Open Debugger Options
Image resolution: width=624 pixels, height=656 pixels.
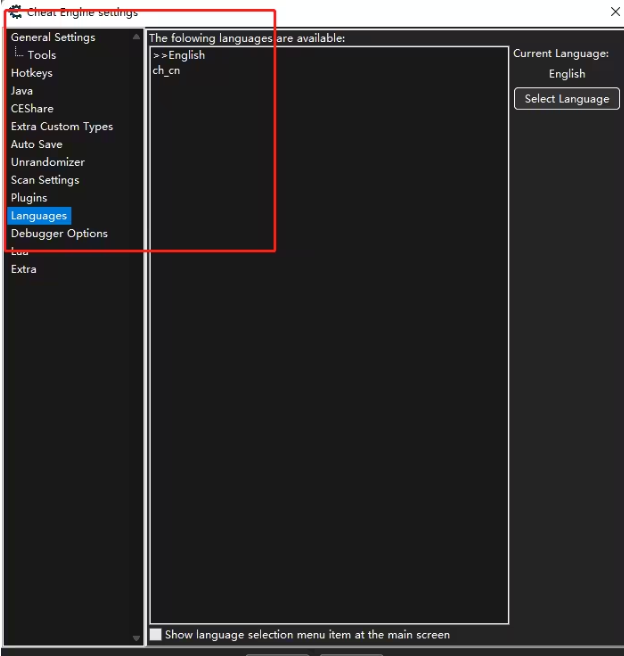point(59,233)
